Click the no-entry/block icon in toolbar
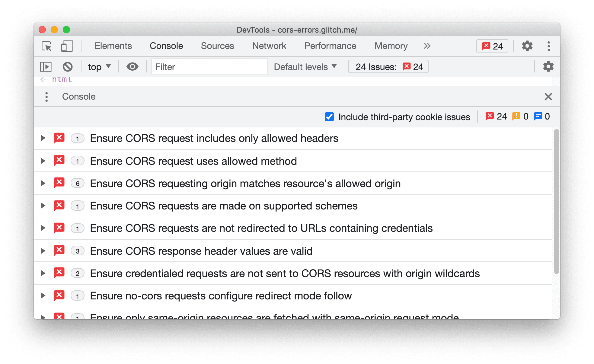594x364 pixels. pyautogui.click(x=68, y=67)
